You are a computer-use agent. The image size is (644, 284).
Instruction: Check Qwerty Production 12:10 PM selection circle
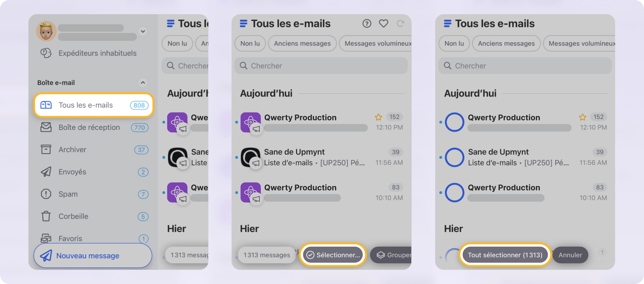455,122
